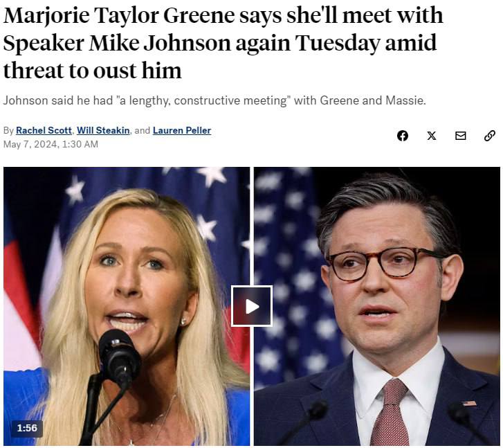Share the article on X
The width and height of the screenshot is (503, 448).
(432, 136)
